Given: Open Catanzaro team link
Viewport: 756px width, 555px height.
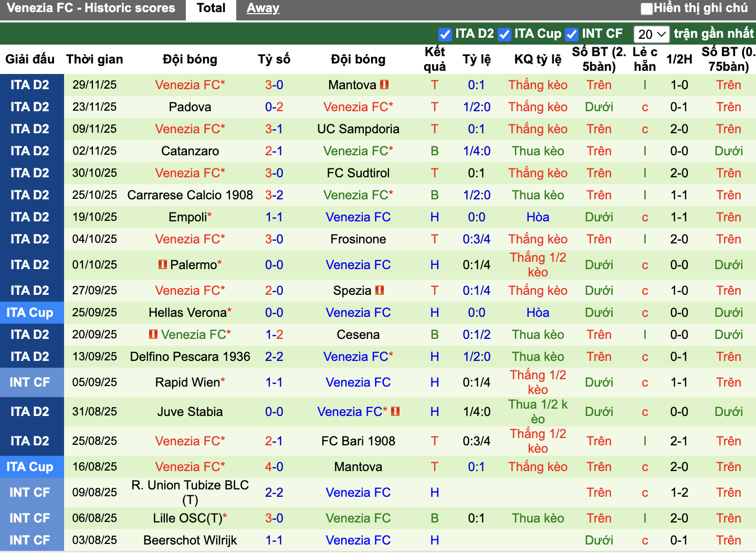Looking at the screenshot, I should coord(190,151).
